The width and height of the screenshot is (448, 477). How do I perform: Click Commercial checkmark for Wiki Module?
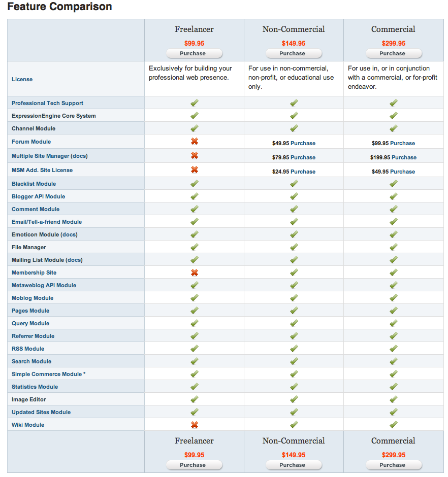(393, 425)
